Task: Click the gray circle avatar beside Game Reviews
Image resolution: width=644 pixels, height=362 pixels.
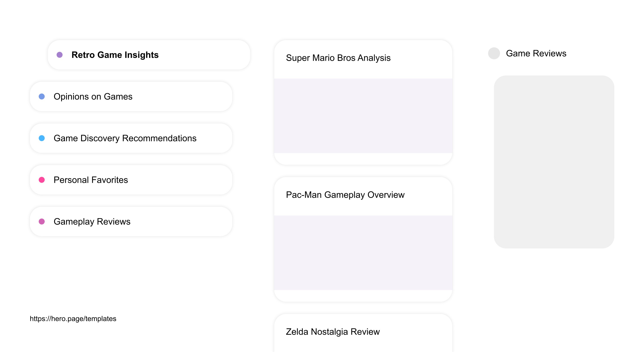Action: point(494,53)
